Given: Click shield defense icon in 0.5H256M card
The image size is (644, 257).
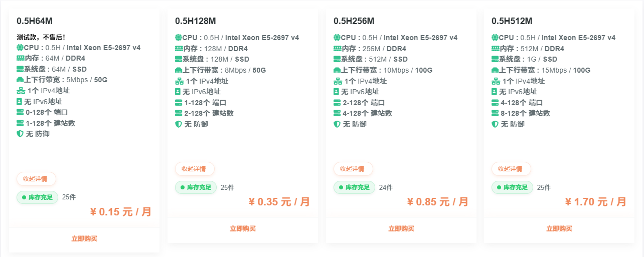Looking at the screenshot, I should coord(337,124).
